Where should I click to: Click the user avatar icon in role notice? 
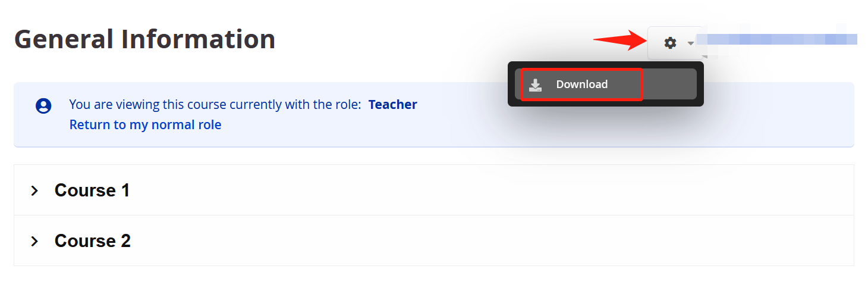pos(43,106)
